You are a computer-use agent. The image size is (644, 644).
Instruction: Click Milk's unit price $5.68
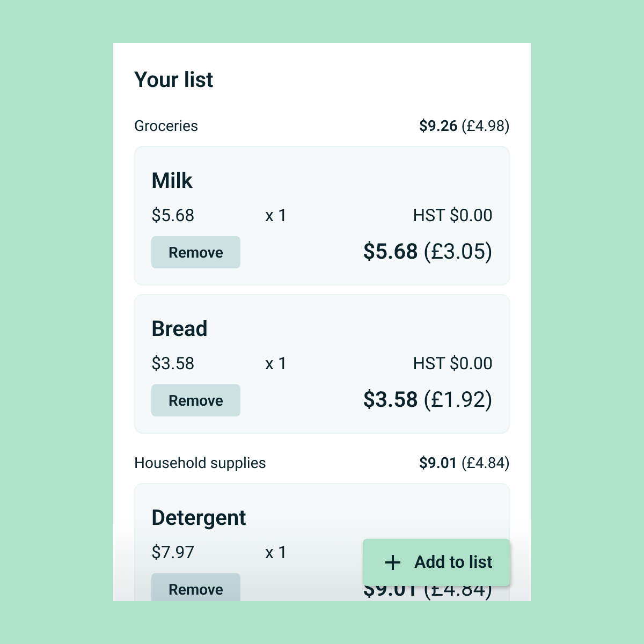[x=173, y=216]
